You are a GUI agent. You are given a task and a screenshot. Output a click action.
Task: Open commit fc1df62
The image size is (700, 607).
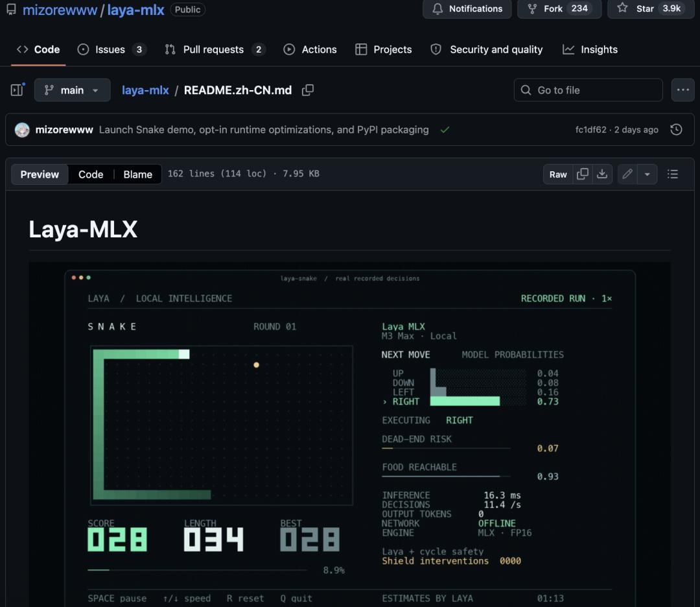[590, 130]
